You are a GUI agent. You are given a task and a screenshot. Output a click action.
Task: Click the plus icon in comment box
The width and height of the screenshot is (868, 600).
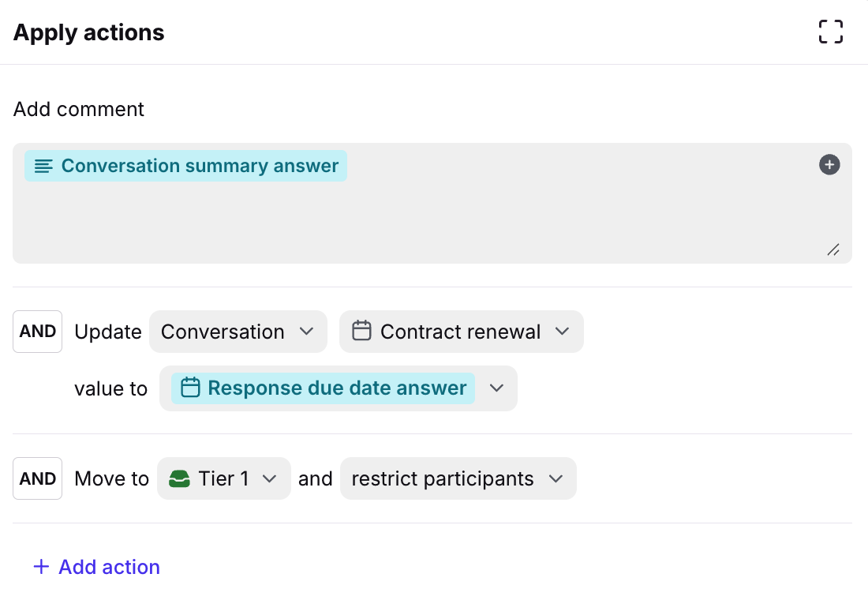coord(829,165)
